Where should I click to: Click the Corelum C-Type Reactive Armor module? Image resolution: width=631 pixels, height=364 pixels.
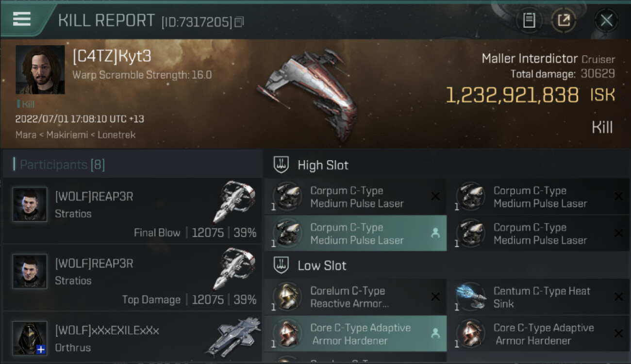click(355, 297)
